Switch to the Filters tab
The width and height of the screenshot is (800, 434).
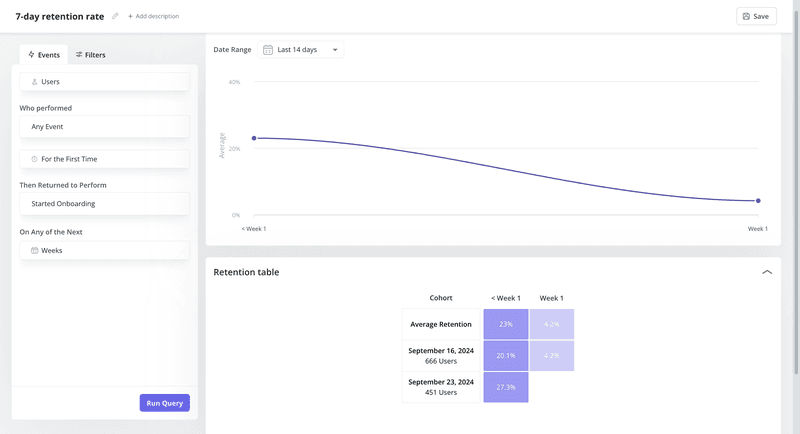90,55
